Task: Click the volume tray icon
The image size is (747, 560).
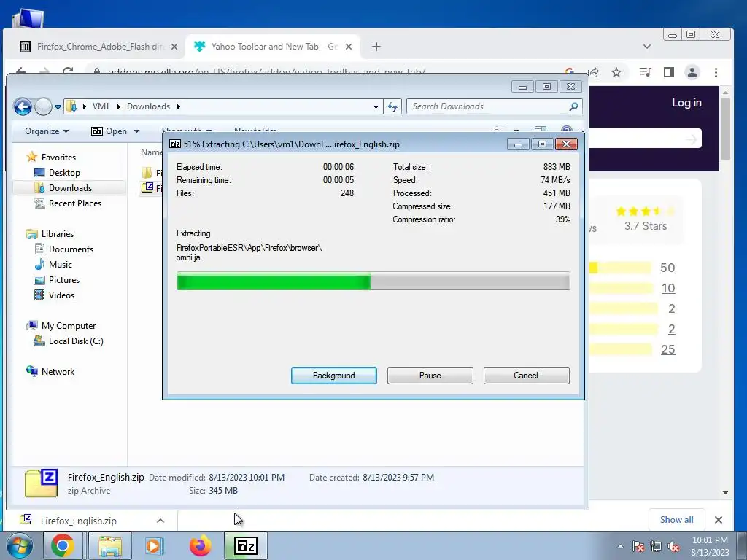Action: [x=673, y=547]
